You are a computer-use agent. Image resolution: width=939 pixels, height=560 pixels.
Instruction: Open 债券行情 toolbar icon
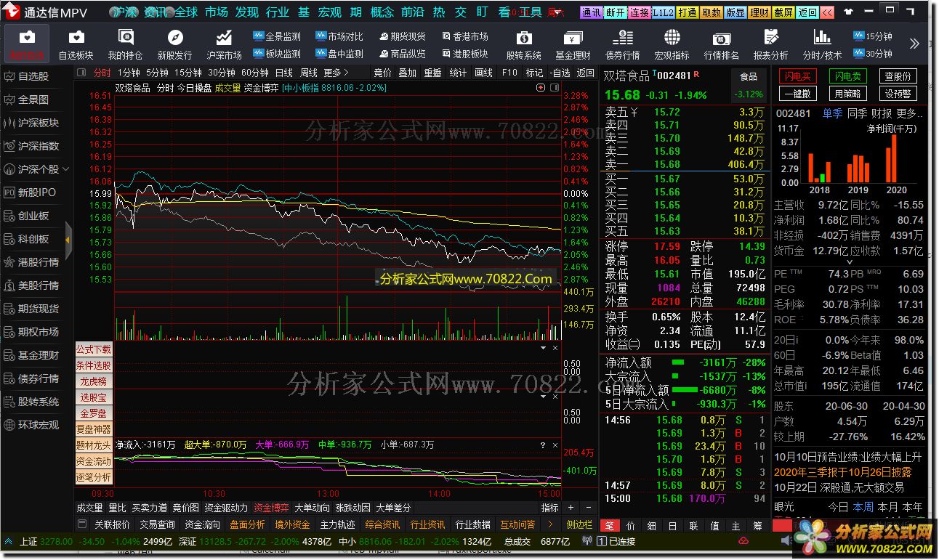pos(623,44)
